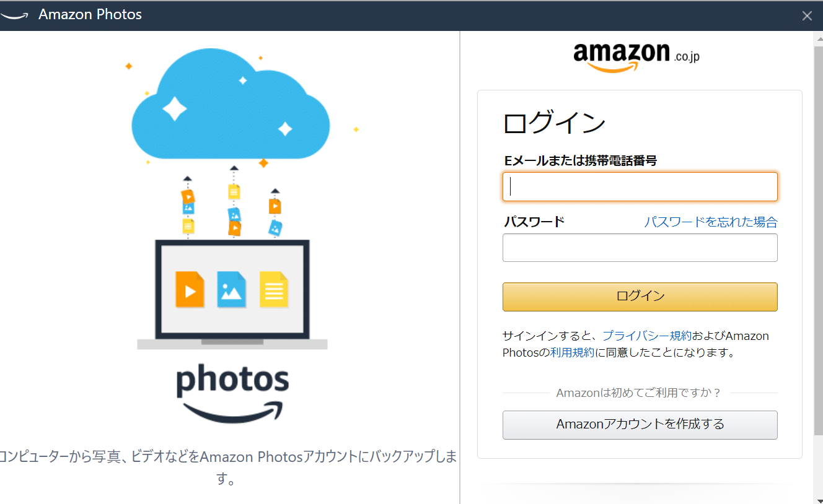Click the large white sparkle star on the cloud
The image size is (823, 504).
(x=174, y=108)
